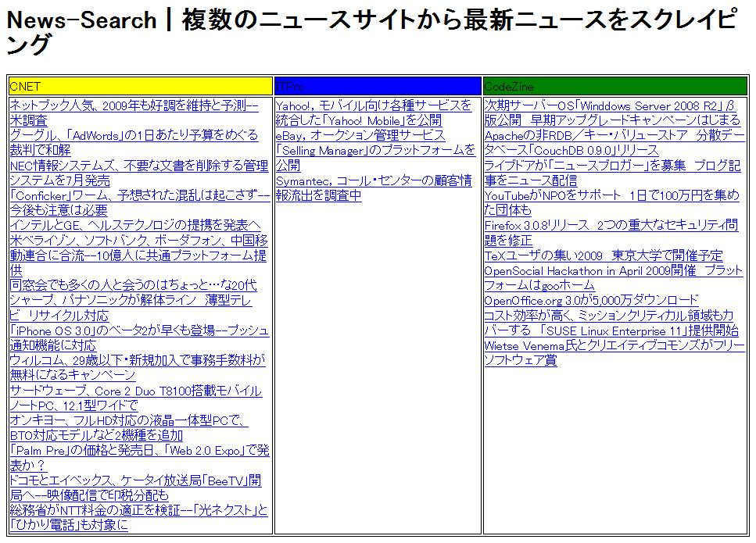Screen dimensions: 756x543
Task: Open the Palm Pre price and release link
Action: click(x=139, y=458)
